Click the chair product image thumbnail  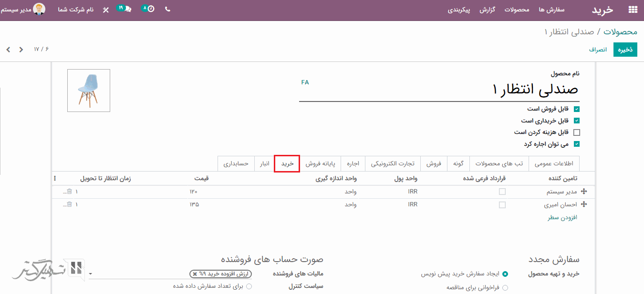point(89,91)
